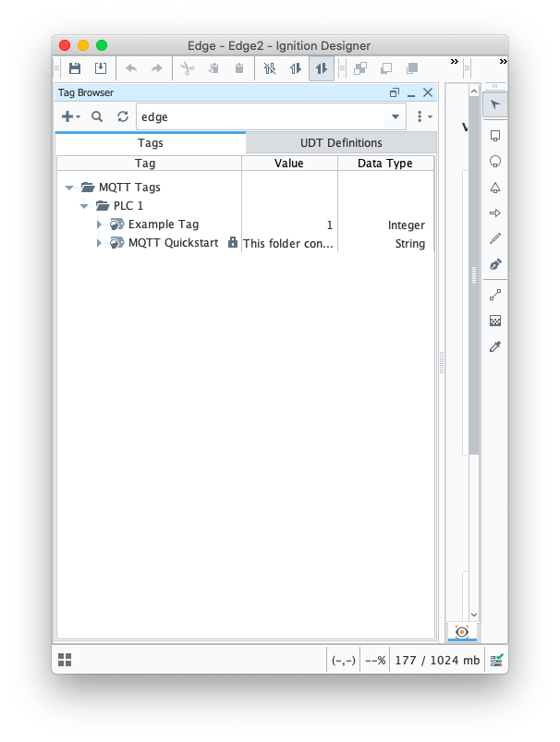This screenshot has width=560, height=742.
Task: Set communication mode to Read/Write
Action: point(322,68)
